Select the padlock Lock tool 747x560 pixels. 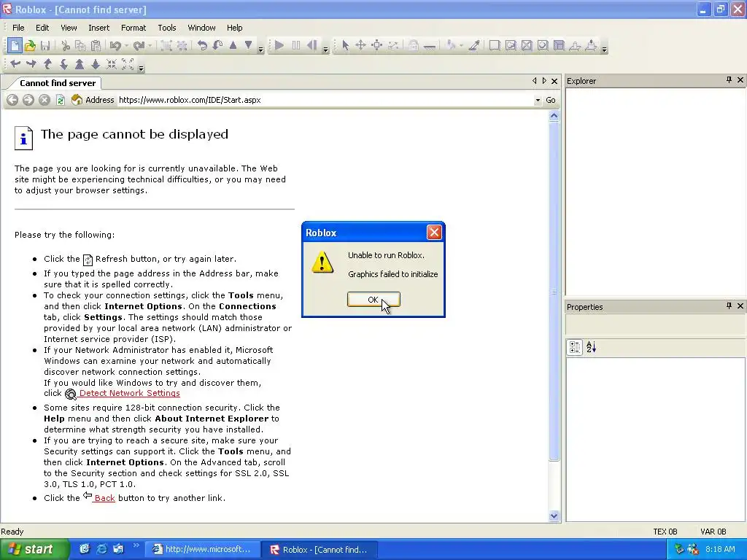(x=414, y=46)
